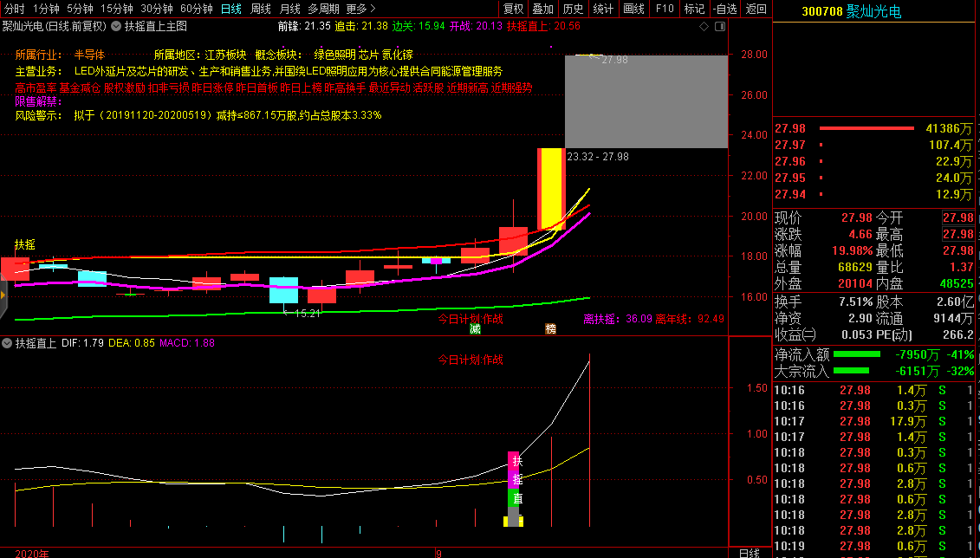This screenshot has width=980, height=558.
Task: Click the 10:17 trade with 17.9万 volume
Action: click(874, 421)
